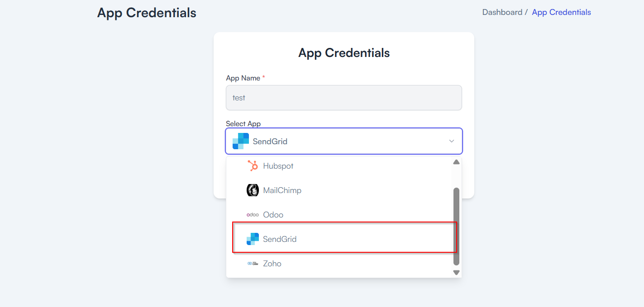The width and height of the screenshot is (644, 307).
Task: Click the SendGrid logo in dropdown list
Action: (253, 239)
